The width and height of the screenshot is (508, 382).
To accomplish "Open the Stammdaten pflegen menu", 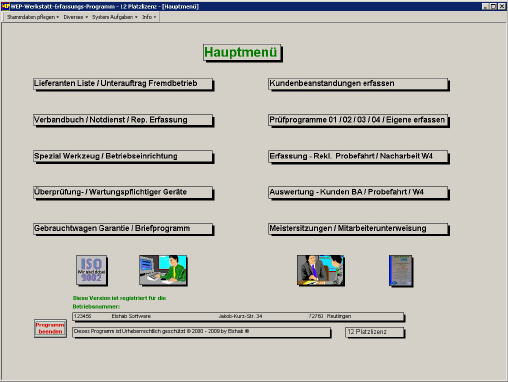I will (33, 17).
